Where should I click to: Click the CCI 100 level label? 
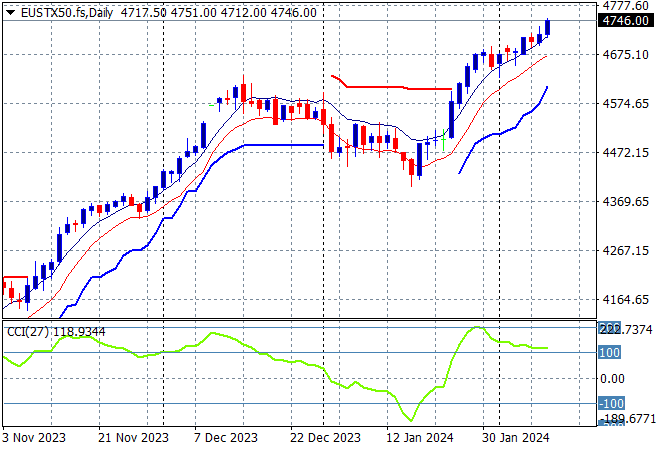coord(611,353)
